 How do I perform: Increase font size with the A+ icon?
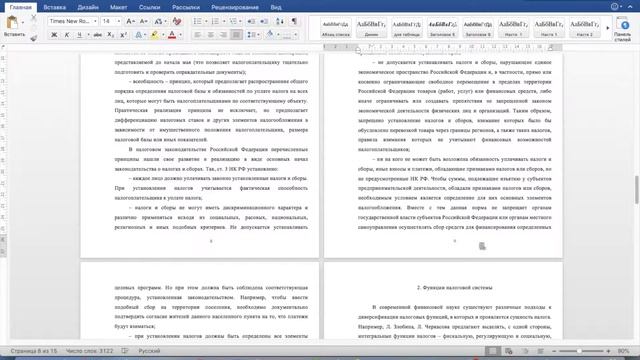pos(130,21)
